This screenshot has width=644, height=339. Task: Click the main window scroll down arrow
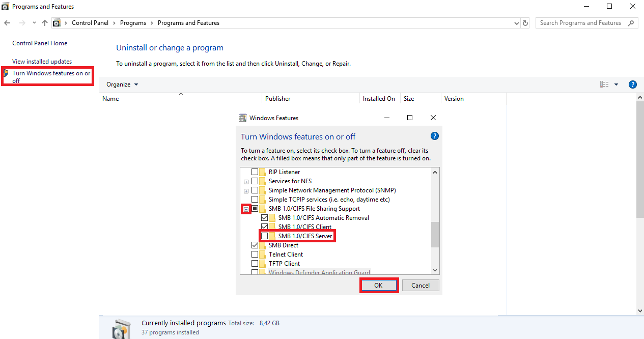(x=640, y=310)
